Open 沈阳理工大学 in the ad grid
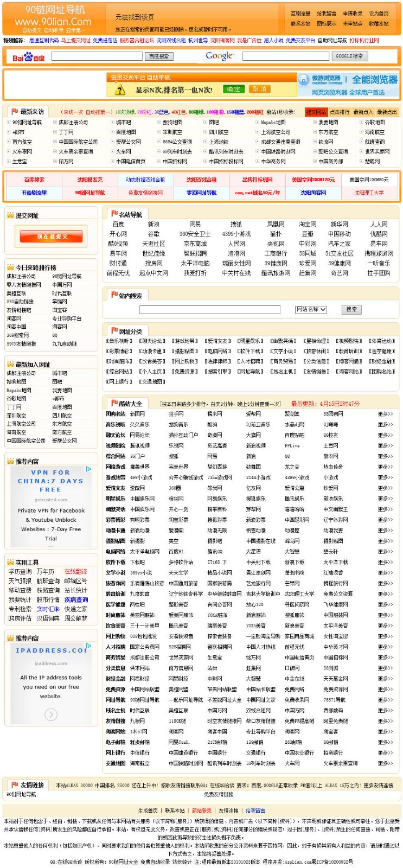 [369, 193]
